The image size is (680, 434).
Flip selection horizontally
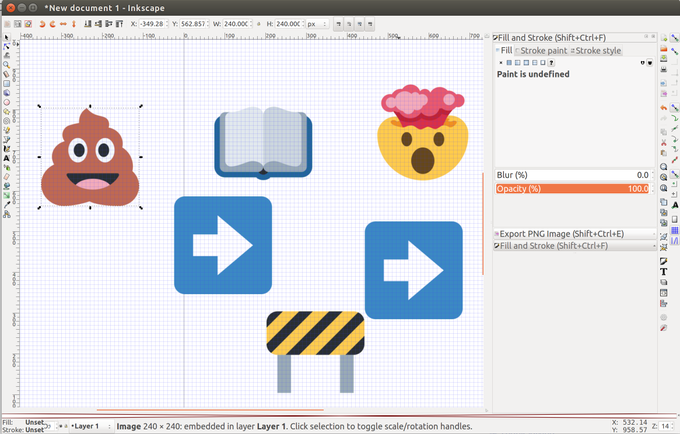[63, 24]
